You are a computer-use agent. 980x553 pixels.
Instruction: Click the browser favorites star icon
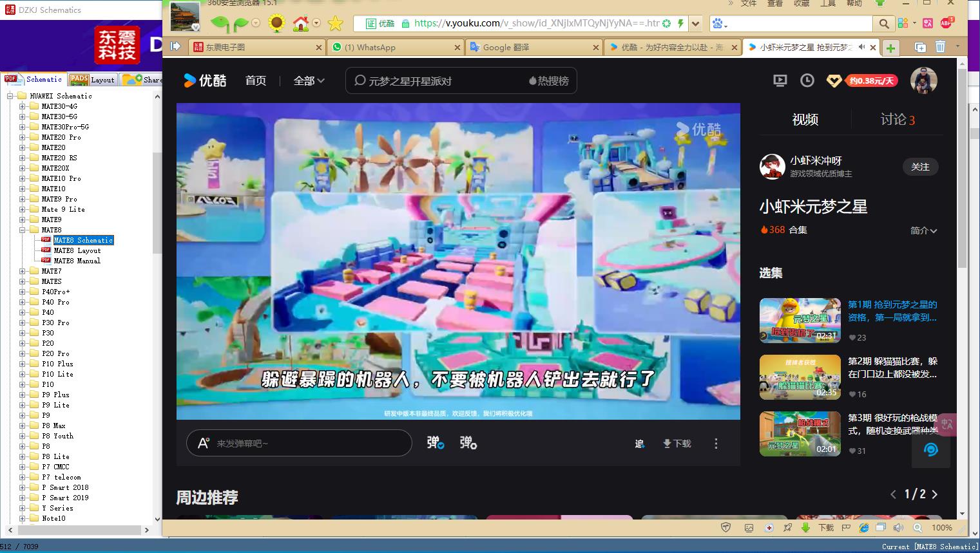pos(336,24)
